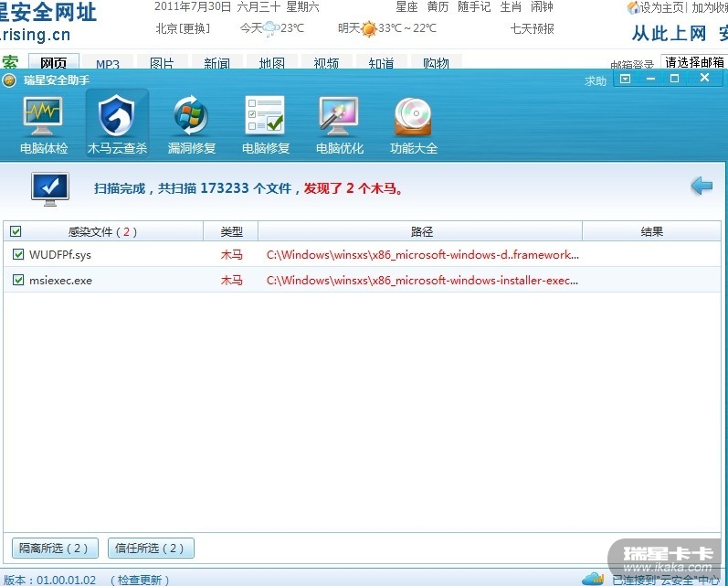The image size is (728, 586).
Task: Click tomorrow's sunny weather icon
Action: (369, 29)
